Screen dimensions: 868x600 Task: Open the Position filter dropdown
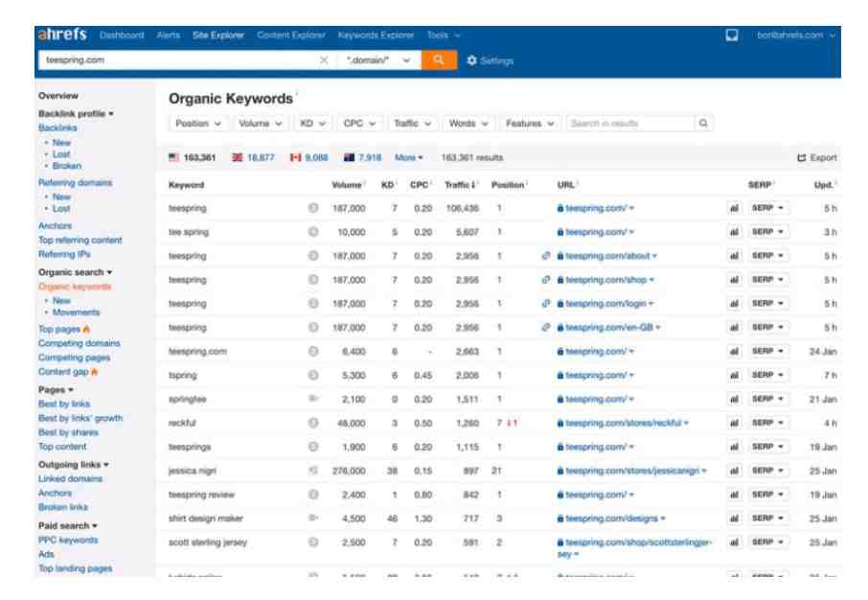tap(198, 123)
